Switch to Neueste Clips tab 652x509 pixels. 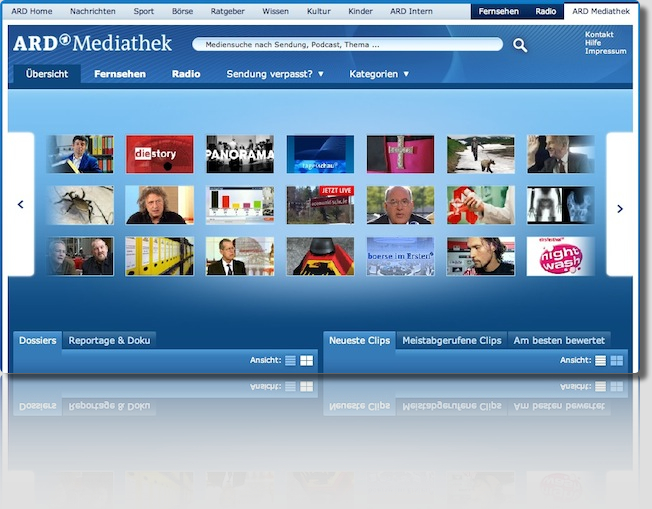pos(359,341)
